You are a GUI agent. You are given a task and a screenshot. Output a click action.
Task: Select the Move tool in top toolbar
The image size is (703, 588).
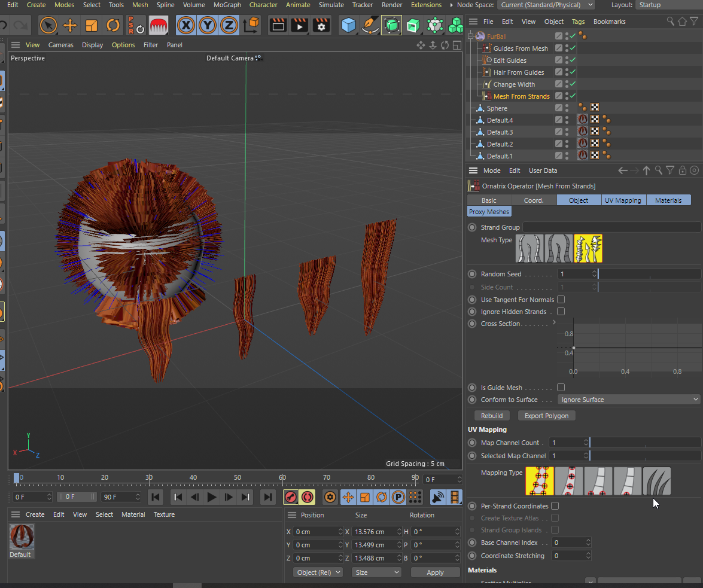tap(70, 26)
